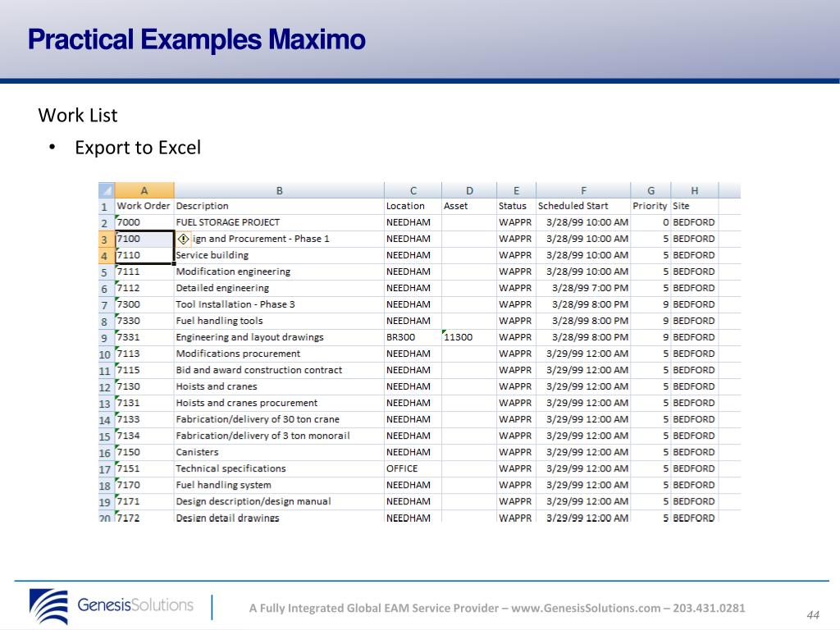The image size is (840, 630).
Task: Click the "Fuel handling tools" description cell
Action: pos(279,322)
